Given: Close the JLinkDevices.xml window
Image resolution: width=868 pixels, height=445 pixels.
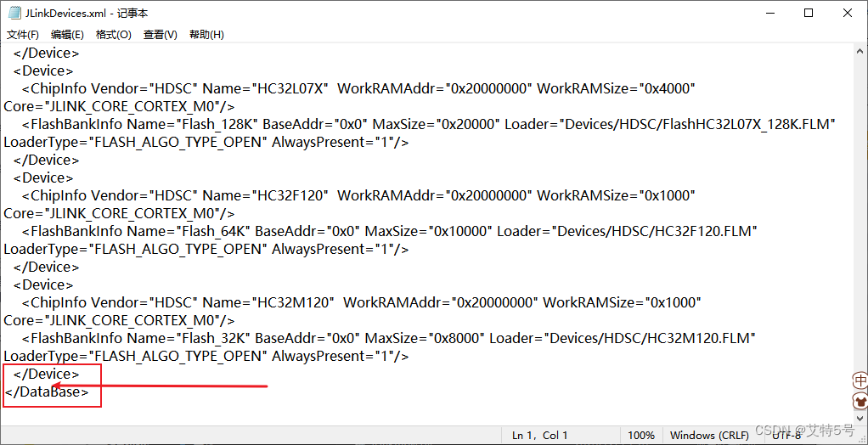Looking at the screenshot, I should 848,14.
